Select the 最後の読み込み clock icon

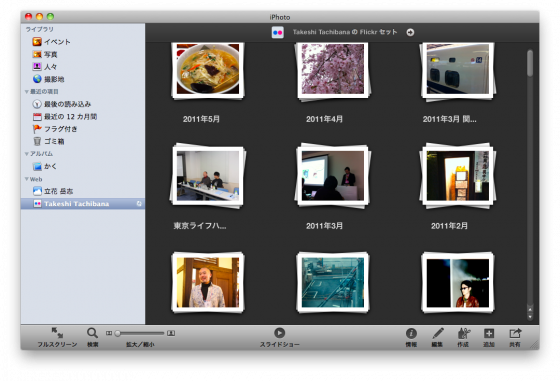click(37, 104)
